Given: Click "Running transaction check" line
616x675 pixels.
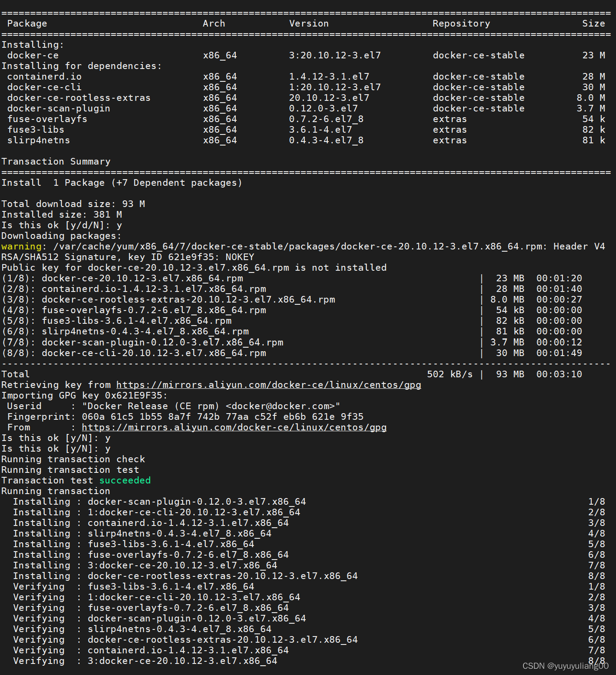Looking at the screenshot, I should (73, 459).
